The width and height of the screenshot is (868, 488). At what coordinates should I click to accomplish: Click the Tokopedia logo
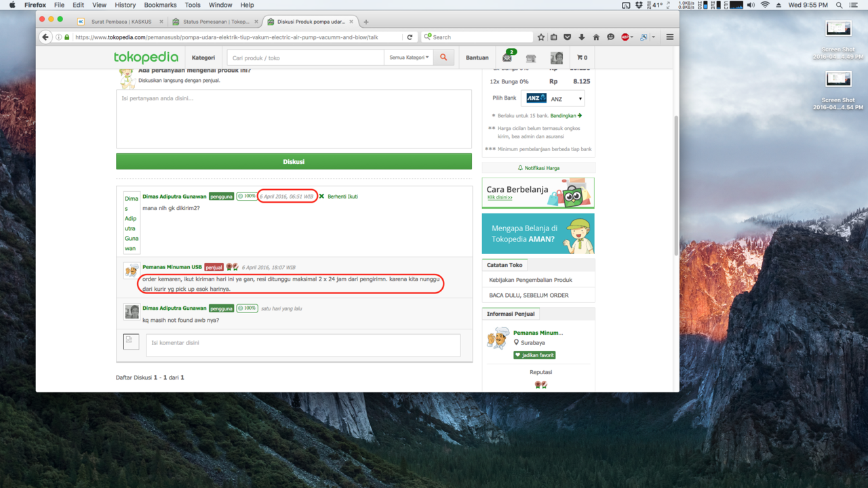(146, 58)
